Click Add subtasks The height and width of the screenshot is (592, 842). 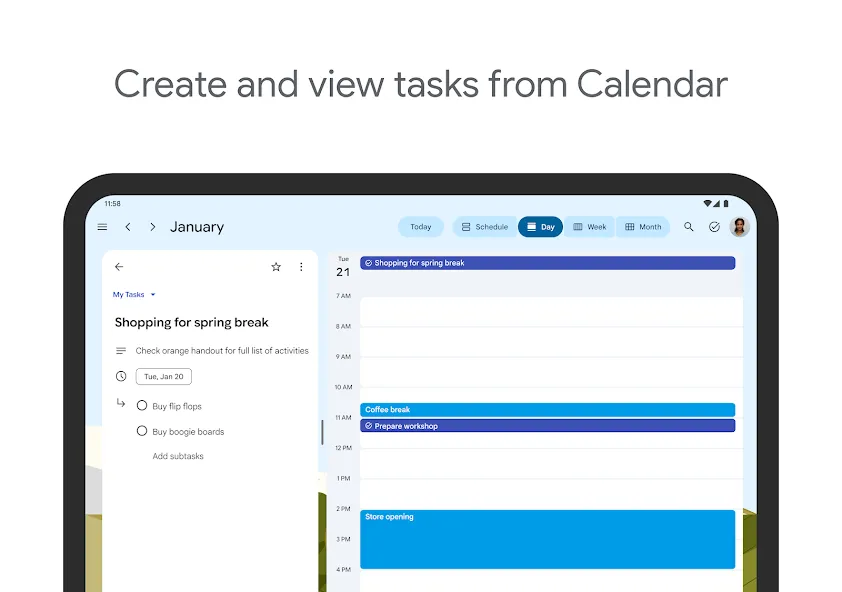[178, 456]
